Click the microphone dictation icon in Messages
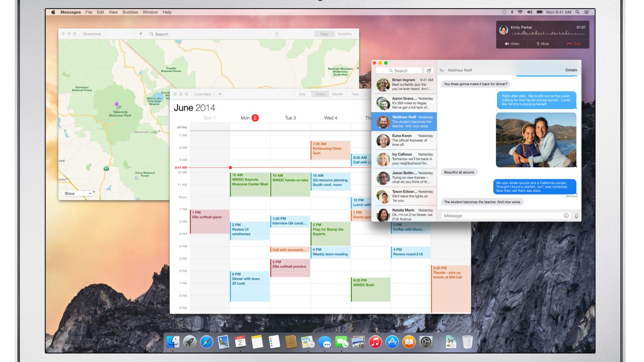Image resolution: width=644 pixels, height=362 pixels. tap(576, 216)
